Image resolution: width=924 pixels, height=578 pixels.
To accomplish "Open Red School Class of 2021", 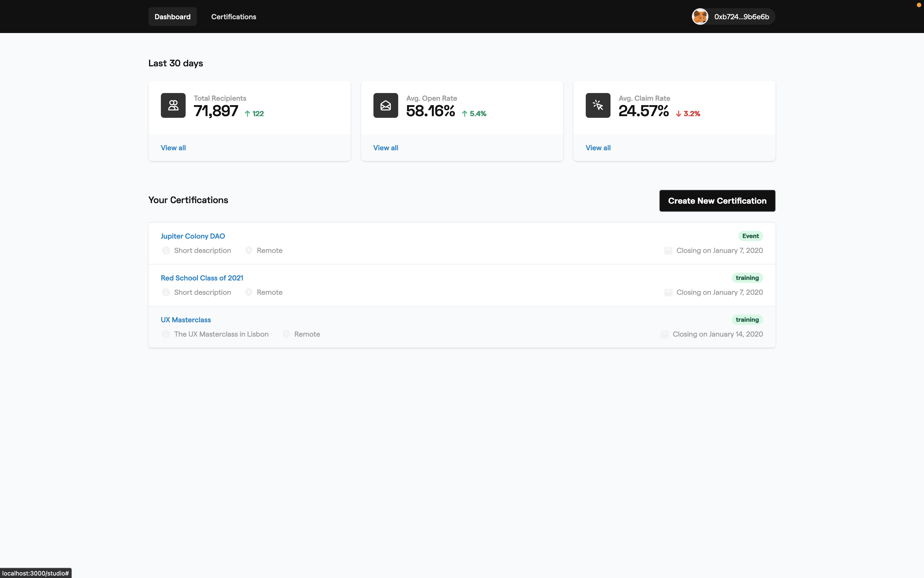I will pyautogui.click(x=202, y=278).
